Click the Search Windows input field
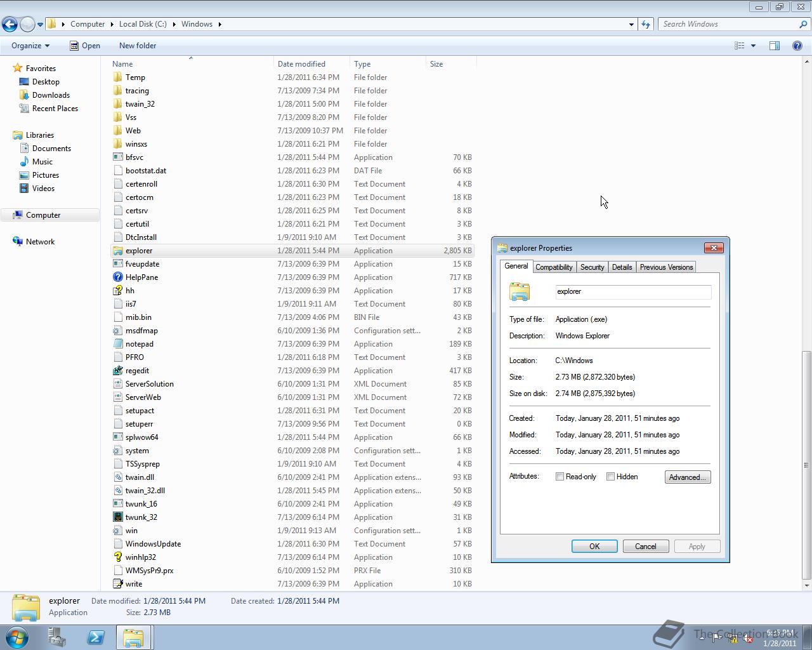This screenshot has width=812, height=650. tap(728, 24)
